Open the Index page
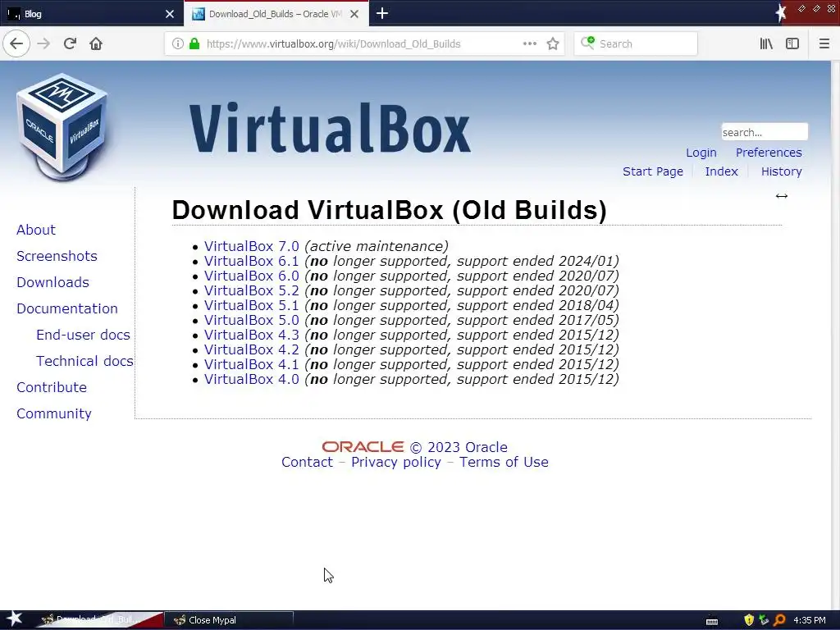 coord(721,171)
